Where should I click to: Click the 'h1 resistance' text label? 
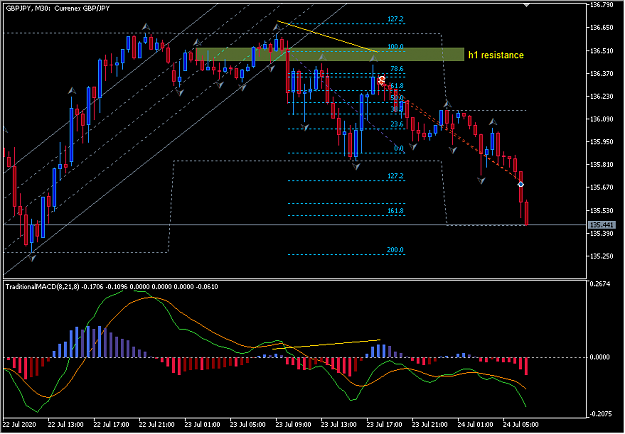(496, 55)
